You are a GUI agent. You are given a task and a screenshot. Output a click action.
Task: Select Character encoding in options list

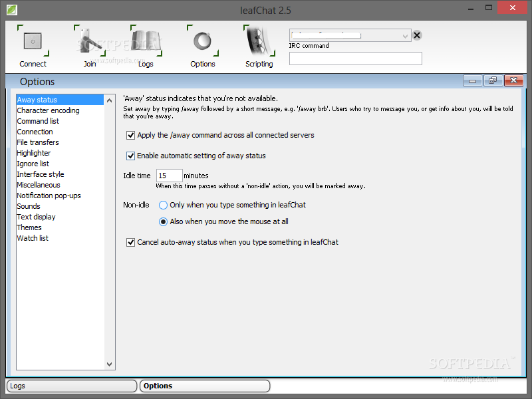coord(60,110)
